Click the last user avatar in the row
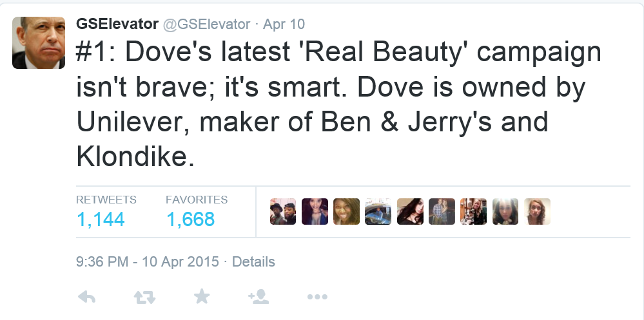 [x=537, y=211]
